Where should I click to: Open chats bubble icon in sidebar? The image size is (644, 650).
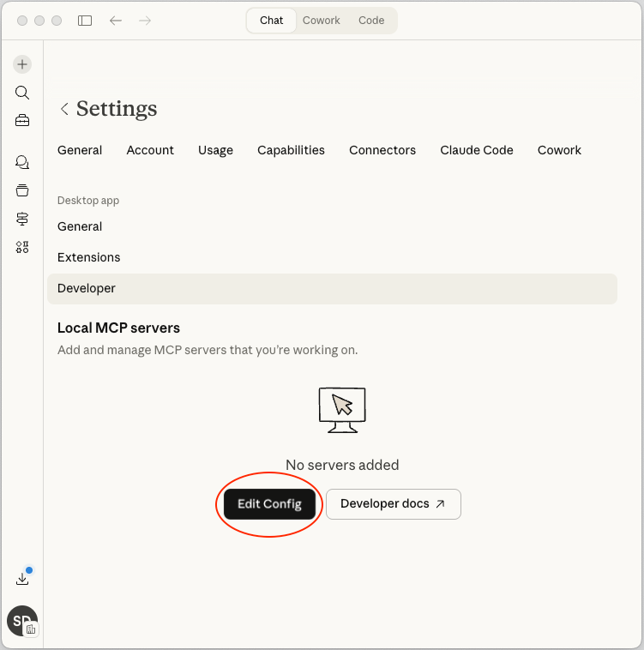22,162
